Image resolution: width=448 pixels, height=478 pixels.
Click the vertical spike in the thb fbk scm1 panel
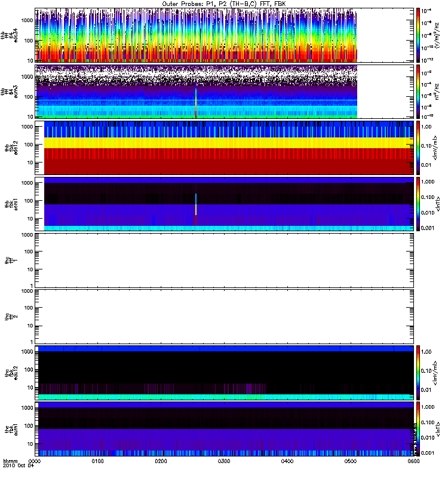[x=196, y=210]
